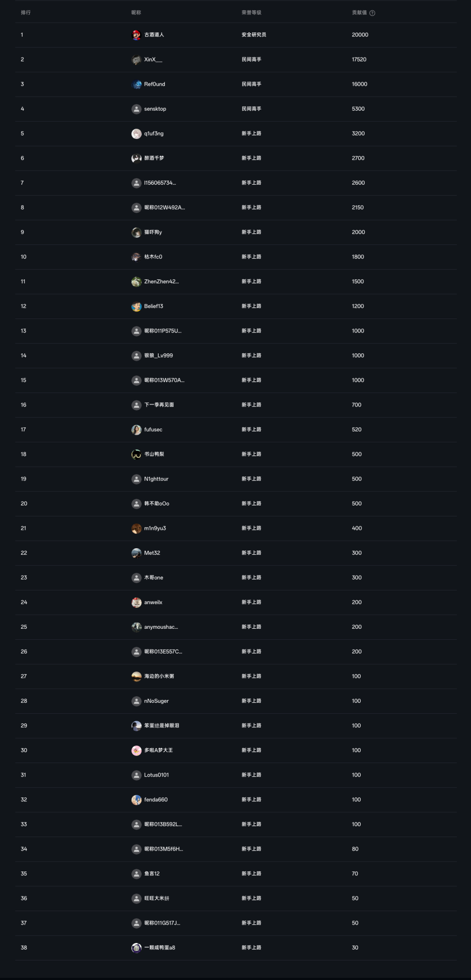
Task: Select the avatar of fufusec
Action: coord(137,430)
